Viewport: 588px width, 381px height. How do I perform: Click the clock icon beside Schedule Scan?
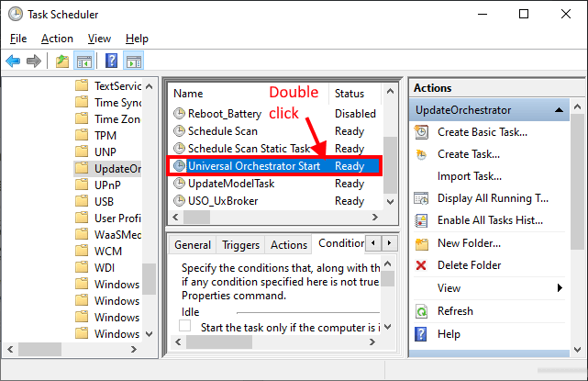[179, 131]
